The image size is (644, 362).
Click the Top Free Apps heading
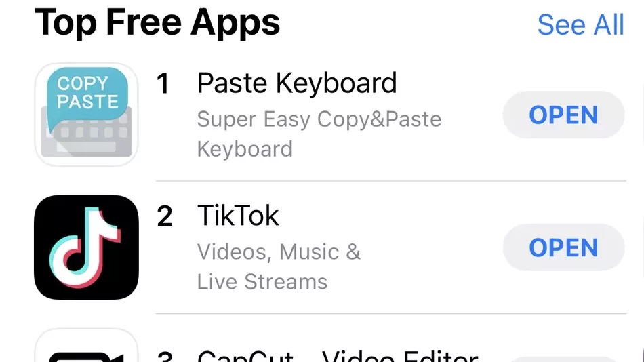[x=157, y=22]
